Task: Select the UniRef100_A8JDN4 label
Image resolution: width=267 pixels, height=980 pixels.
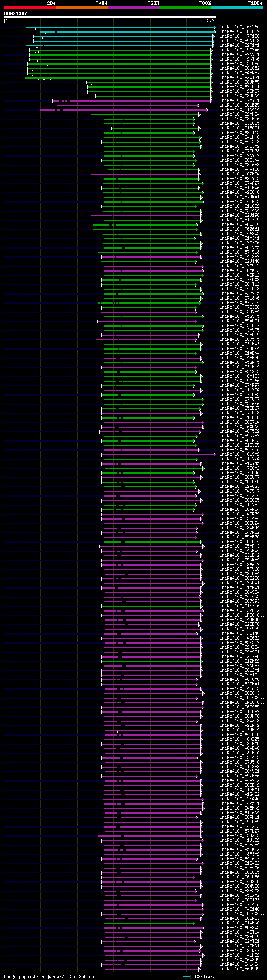Action: pyautogui.click(x=239, y=96)
